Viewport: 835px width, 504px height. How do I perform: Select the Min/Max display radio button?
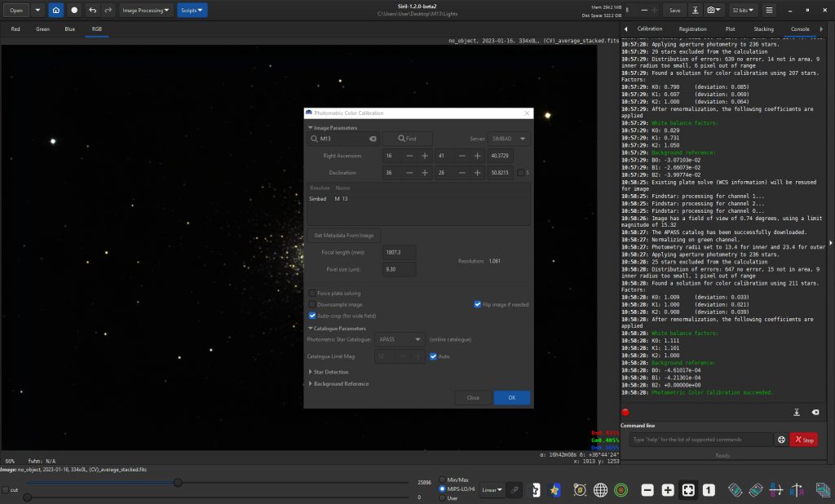point(443,480)
